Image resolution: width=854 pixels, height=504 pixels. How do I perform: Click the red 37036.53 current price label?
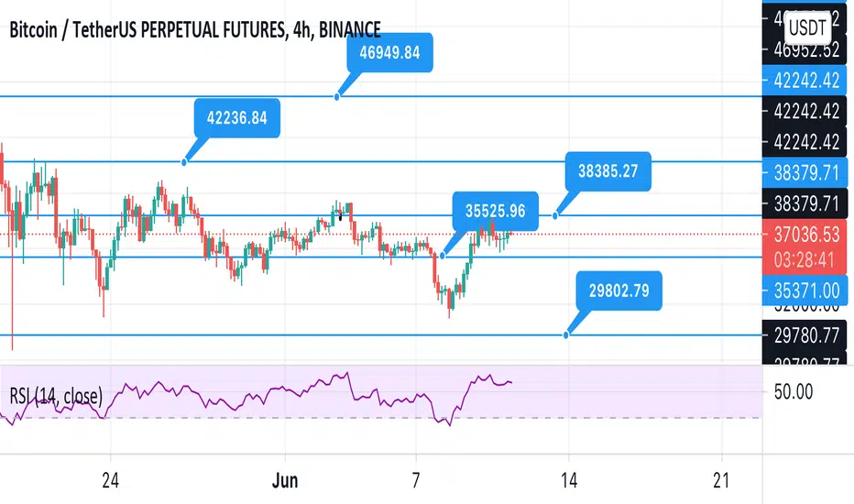tap(806, 235)
